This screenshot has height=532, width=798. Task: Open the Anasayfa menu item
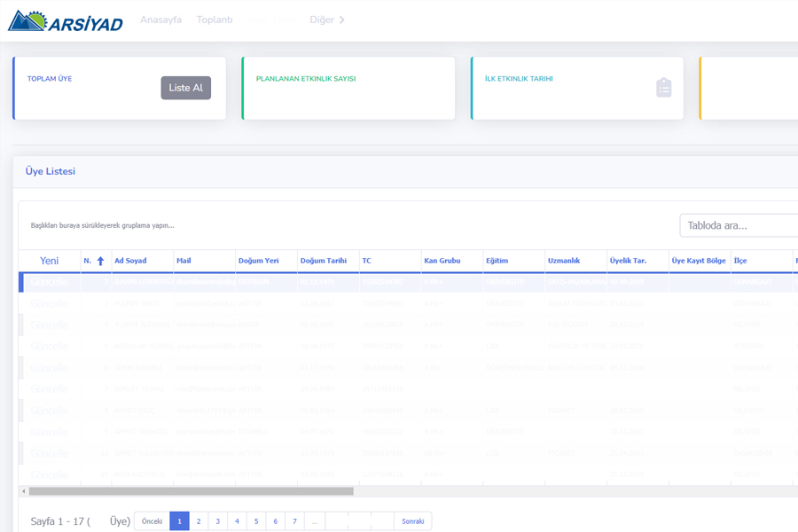tap(160, 20)
